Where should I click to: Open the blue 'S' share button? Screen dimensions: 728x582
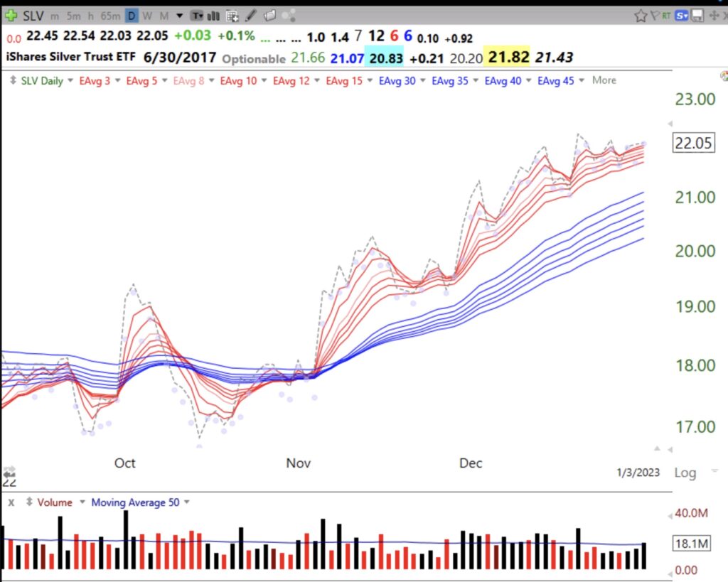(682, 15)
